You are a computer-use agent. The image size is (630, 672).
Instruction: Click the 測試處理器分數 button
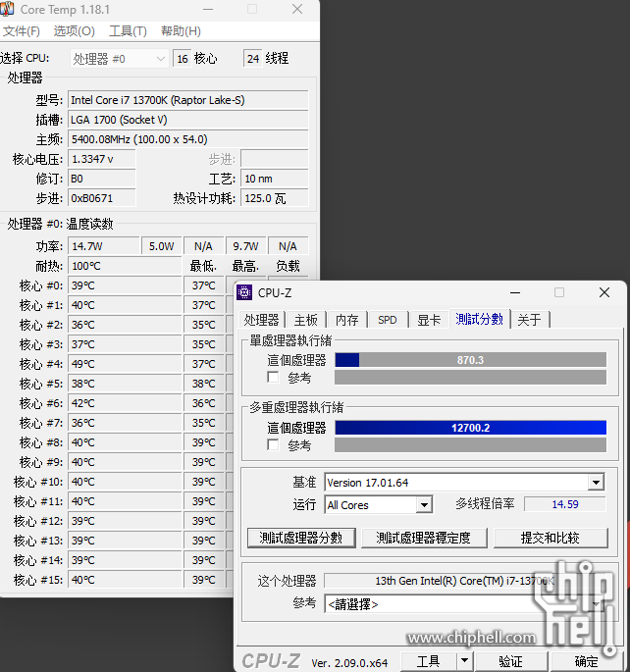pos(301,538)
